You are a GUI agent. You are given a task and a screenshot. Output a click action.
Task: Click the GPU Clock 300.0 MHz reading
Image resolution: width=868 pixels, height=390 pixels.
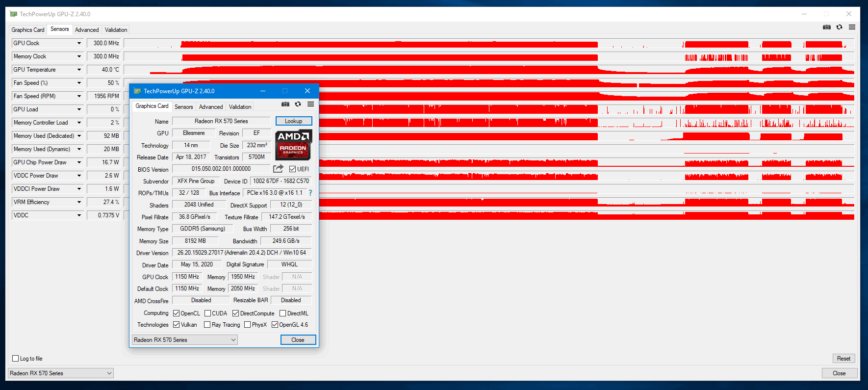pos(104,43)
